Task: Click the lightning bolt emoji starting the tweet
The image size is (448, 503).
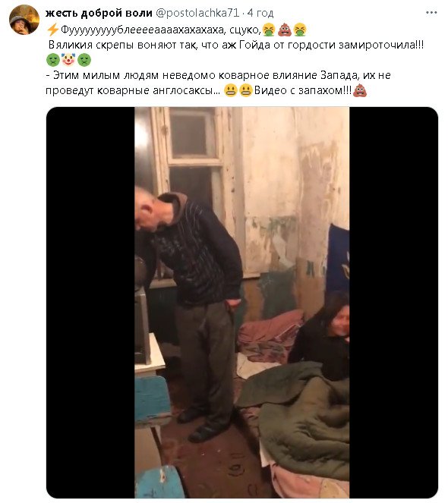Action: [52, 30]
